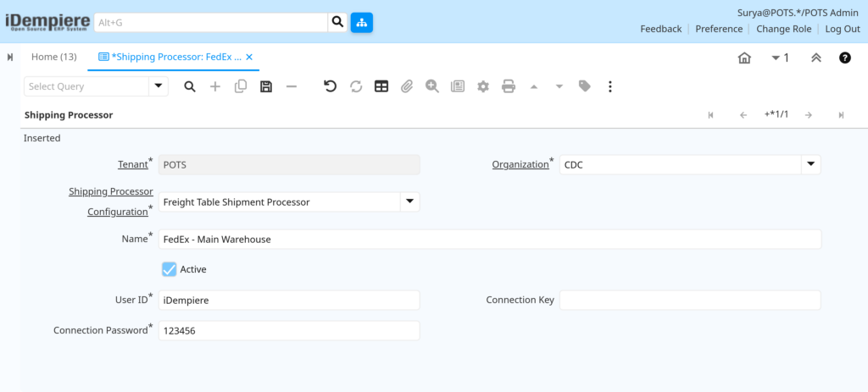Create a new record with plus icon
The image size is (868, 392).
pos(215,86)
